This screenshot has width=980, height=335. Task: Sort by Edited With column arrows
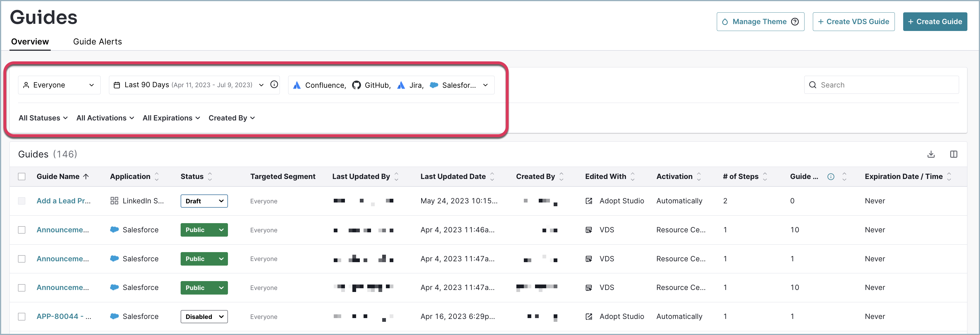(x=633, y=177)
